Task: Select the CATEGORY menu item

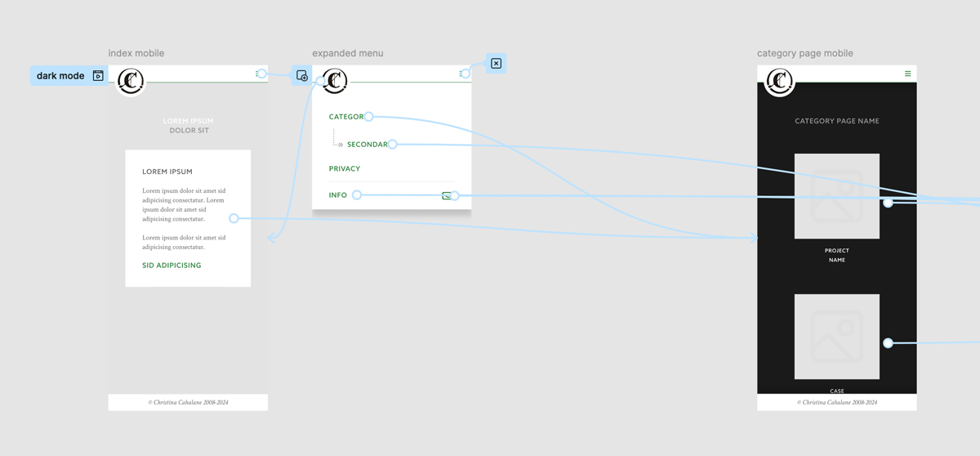Action: coord(345,117)
